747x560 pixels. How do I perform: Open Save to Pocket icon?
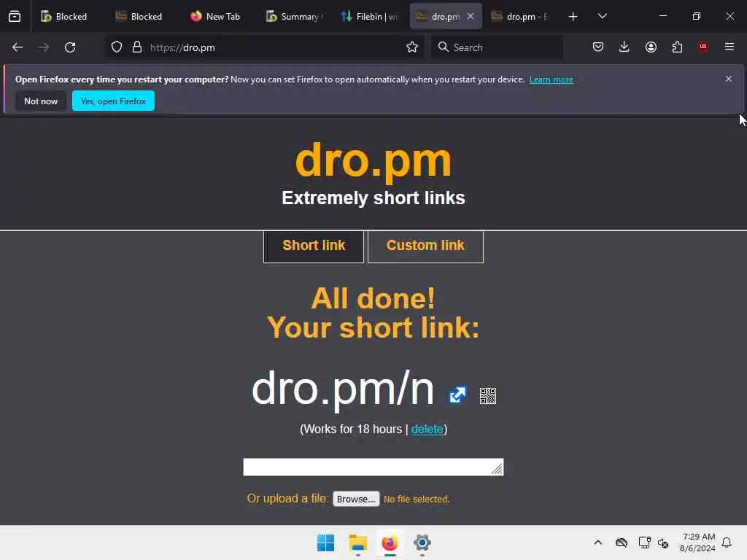pos(598,47)
